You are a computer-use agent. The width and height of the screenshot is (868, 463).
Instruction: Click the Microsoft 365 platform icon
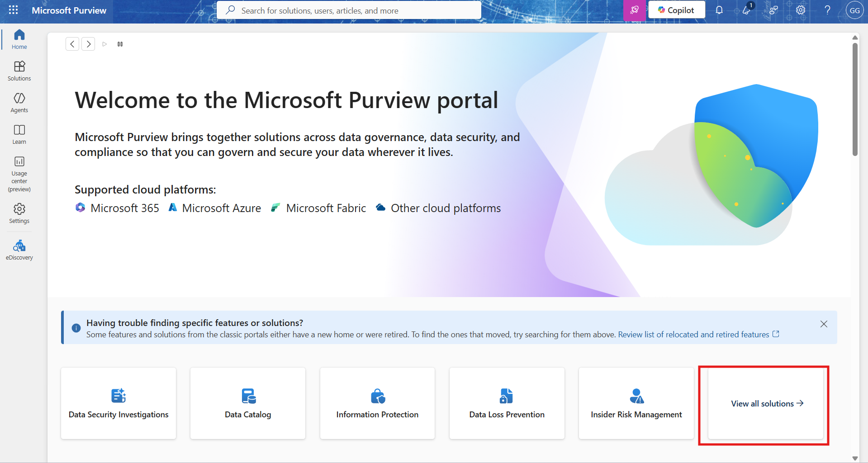pos(80,208)
